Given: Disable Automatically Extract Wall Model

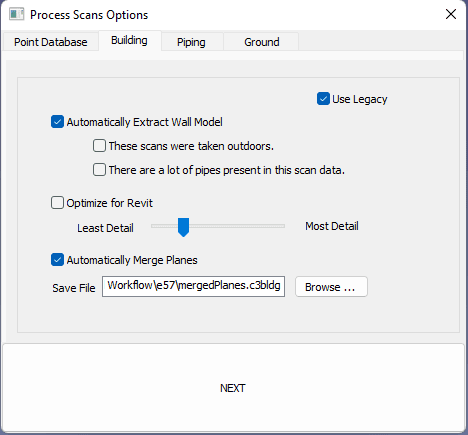Looking at the screenshot, I should (x=57, y=122).
